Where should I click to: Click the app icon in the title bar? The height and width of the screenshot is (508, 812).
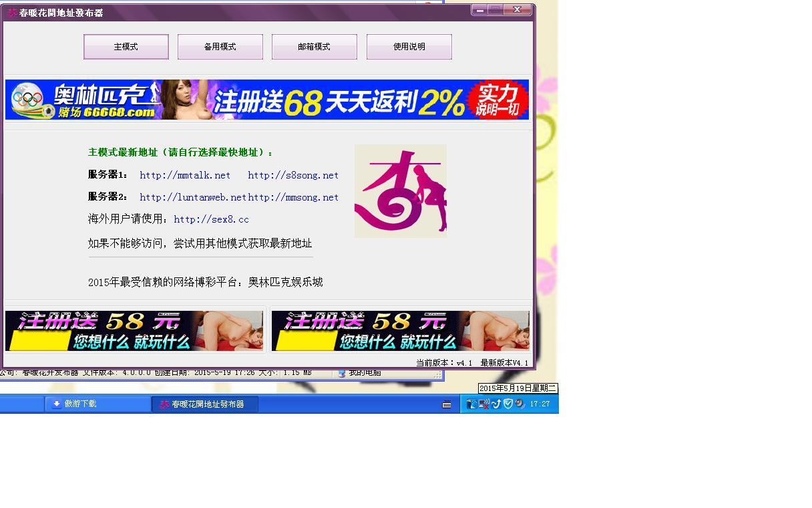click(x=11, y=10)
